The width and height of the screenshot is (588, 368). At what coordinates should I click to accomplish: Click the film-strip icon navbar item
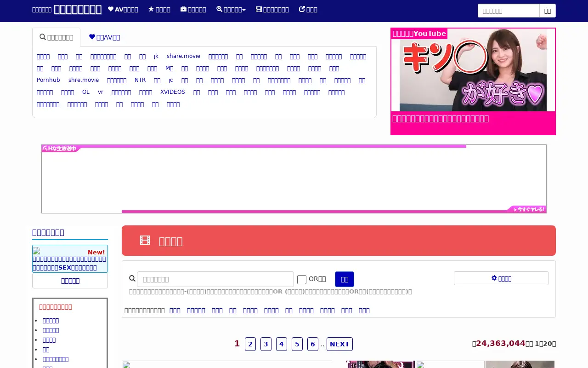(272, 10)
